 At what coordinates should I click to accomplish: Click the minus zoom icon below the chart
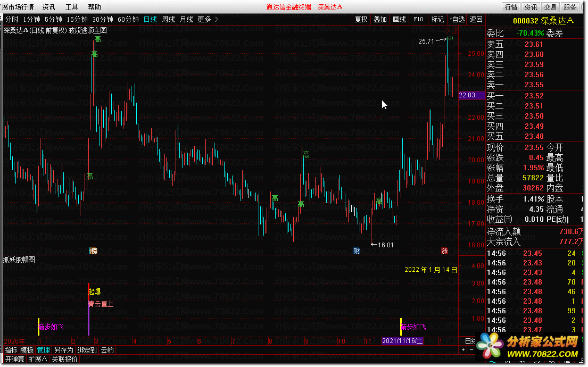pyautogui.click(x=471, y=350)
